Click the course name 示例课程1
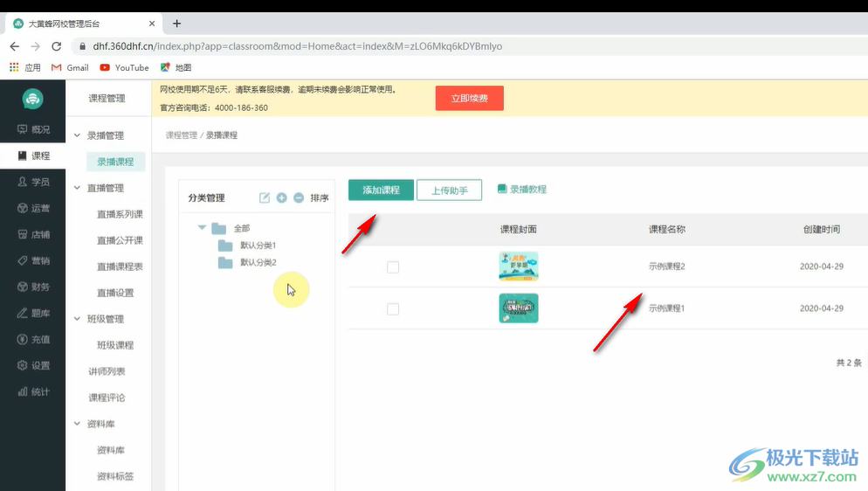868x491 pixels. point(667,308)
